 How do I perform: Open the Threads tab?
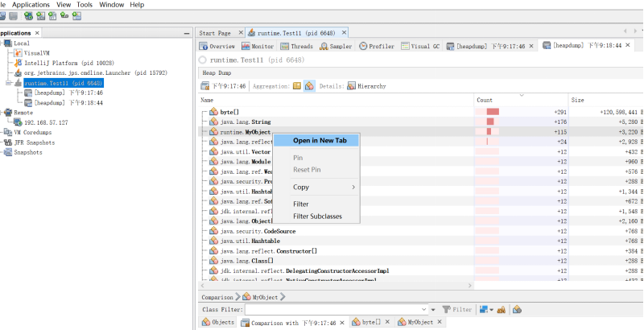click(x=297, y=47)
